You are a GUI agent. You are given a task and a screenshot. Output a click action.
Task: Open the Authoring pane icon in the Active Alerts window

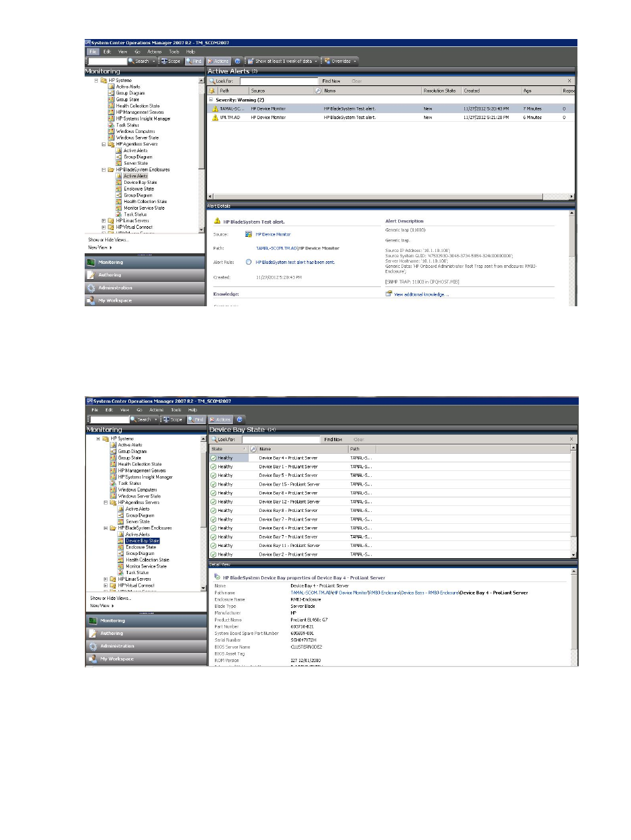pyautogui.click(x=91, y=275)
